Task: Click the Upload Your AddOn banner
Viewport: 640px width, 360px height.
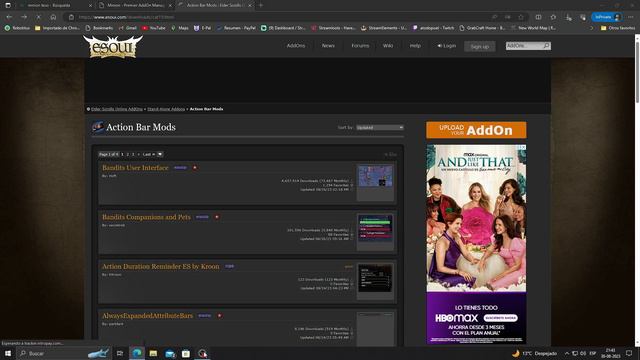Action: (476, 130)
